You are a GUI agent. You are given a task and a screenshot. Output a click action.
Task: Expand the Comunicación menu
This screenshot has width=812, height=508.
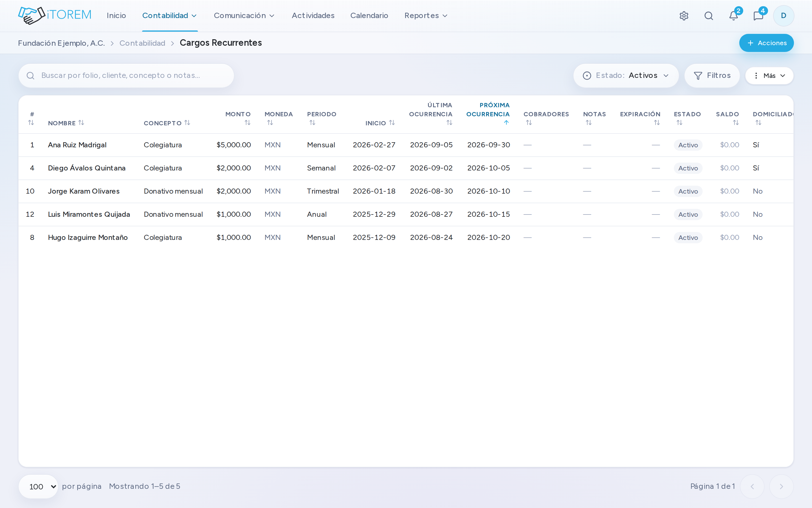pos(244,16)
